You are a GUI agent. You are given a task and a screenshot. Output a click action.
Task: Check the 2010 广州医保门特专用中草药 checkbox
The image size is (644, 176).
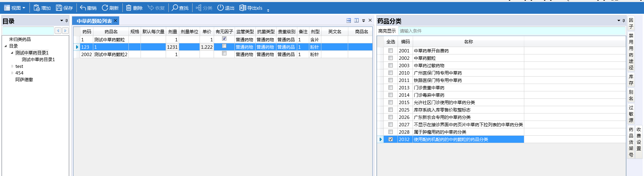point(390,73)
